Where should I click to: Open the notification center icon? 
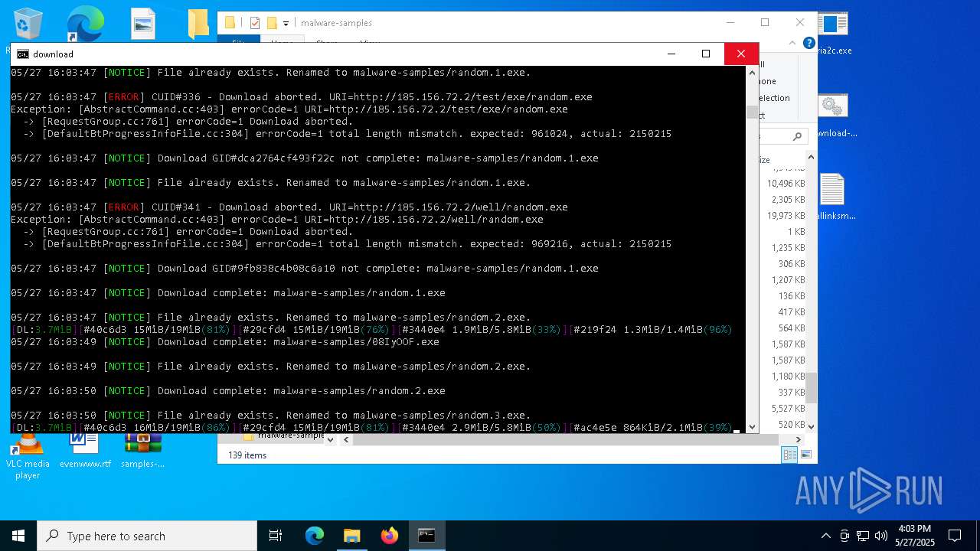point(955,536)
